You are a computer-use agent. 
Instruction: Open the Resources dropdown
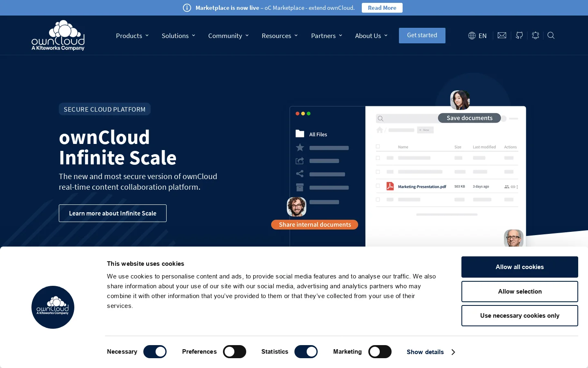pyautogui.click(x=280, y=36)
